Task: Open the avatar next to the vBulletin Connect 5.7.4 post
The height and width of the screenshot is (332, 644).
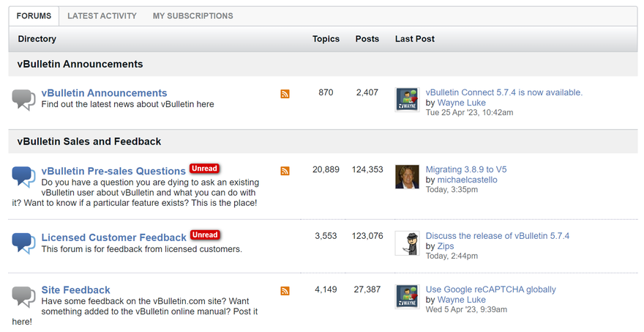Action: (407, 100)
